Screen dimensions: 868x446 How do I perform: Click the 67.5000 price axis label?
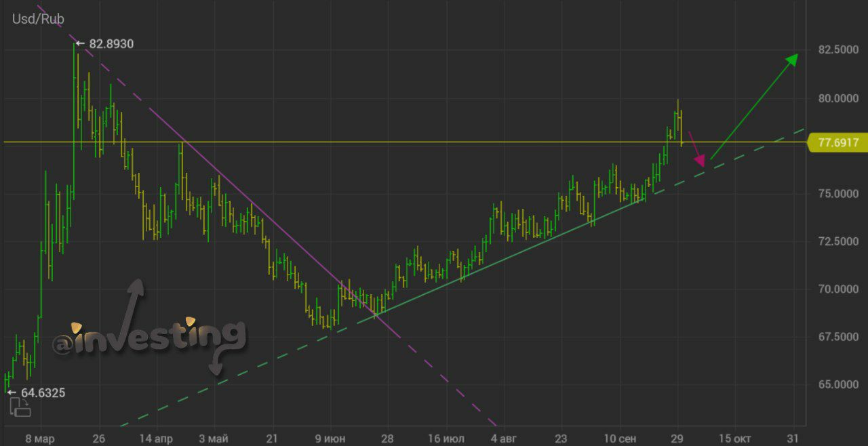pyautogui.click(x=838, y=337)
